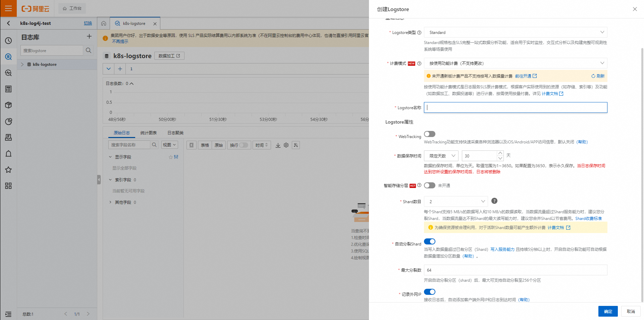The height and width of the screenshot is (320, 644).
Task: Switch to the 原始日志 tab
Action: [122, 133]
